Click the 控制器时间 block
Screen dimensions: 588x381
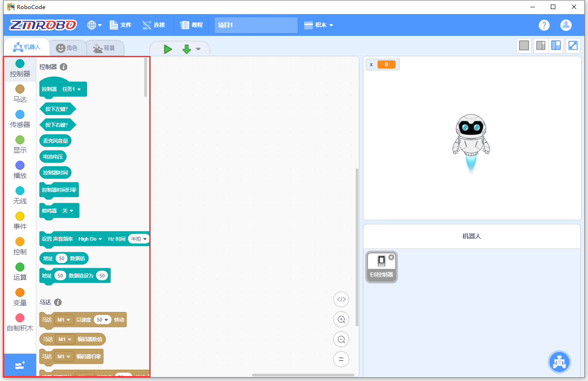(55, 173)
